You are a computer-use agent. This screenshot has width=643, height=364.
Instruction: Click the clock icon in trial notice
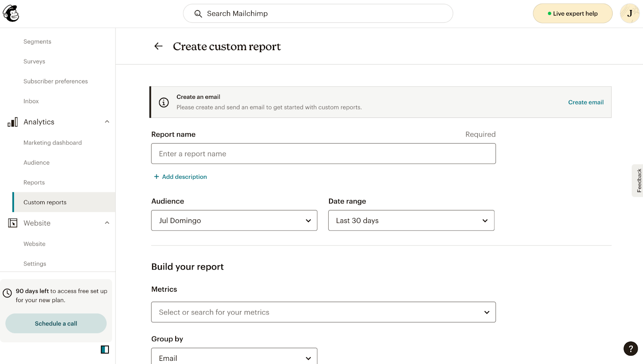point(7,293)
